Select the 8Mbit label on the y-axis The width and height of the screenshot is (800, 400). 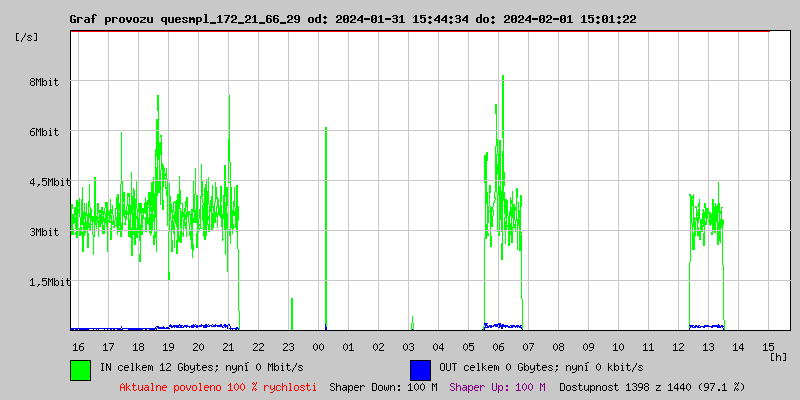(44, 82)
